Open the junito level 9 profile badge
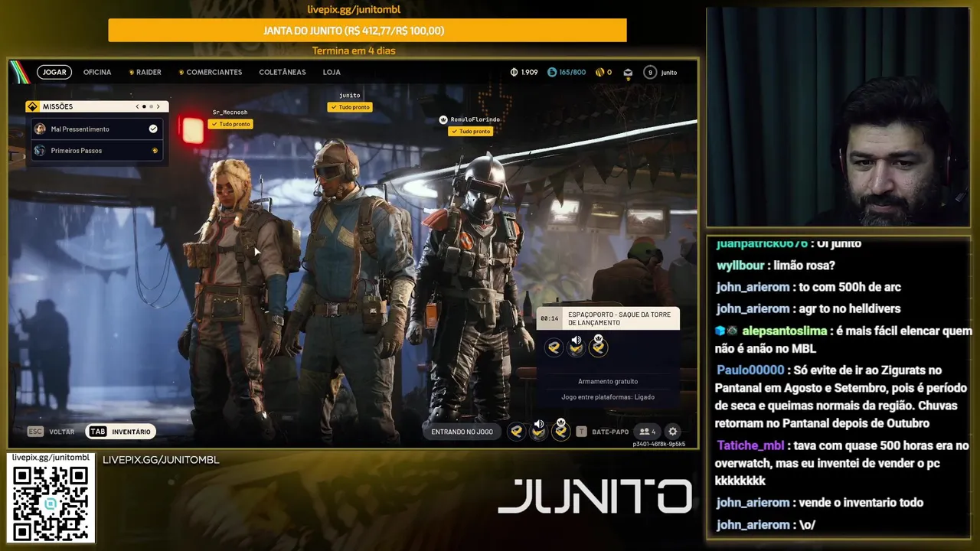The image size is (980, 551). [x=650, y=72]
